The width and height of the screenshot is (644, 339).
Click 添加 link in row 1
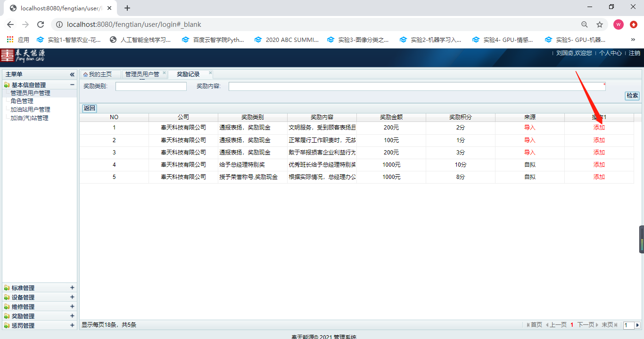(x=599, y=128)
